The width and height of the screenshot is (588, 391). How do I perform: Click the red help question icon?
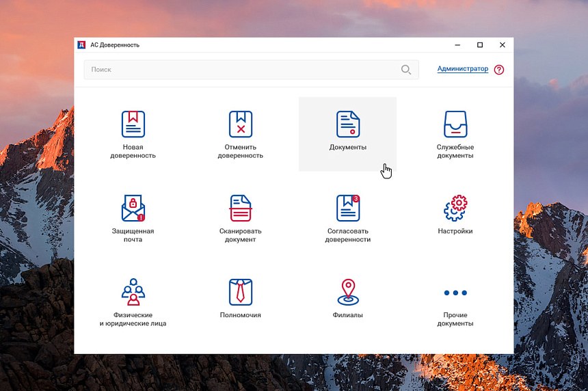pyautogui.click(x=498, y=69)
